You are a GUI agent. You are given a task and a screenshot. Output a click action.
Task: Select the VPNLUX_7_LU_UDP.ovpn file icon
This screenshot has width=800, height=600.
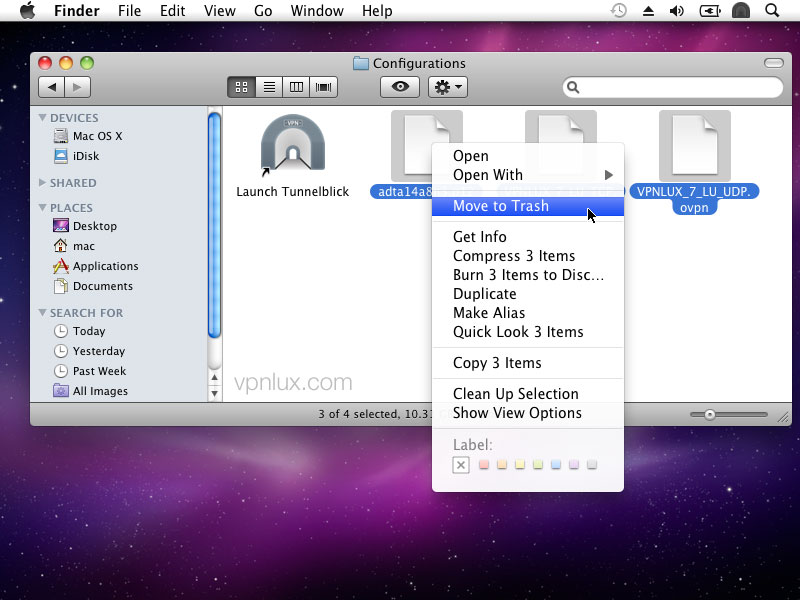[x=694, y=146]
